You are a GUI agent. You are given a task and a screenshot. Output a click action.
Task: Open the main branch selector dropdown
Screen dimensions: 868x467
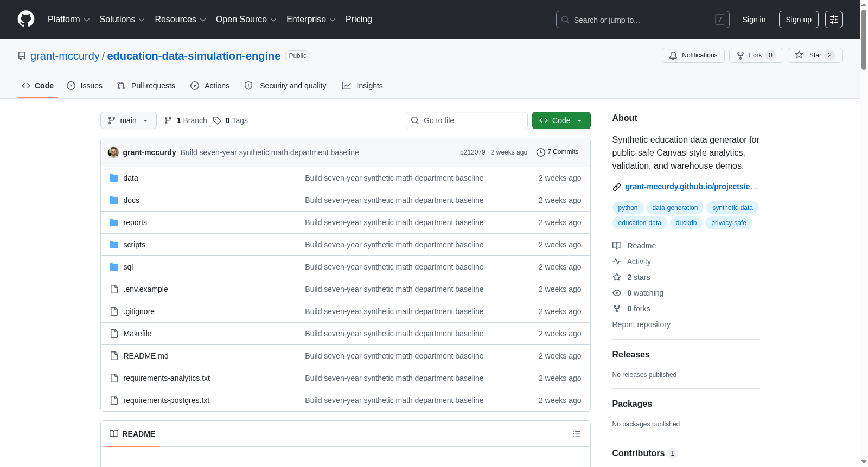coord(129,120)
